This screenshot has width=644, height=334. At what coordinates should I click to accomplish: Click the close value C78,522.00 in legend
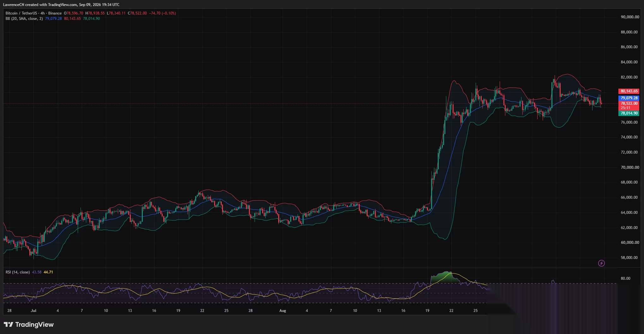[137, 13]
